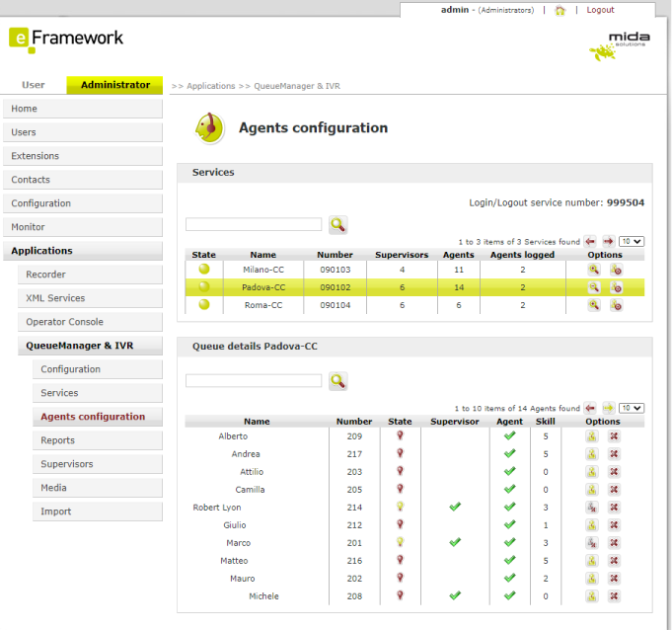The image size is (672, 630).
Task: Remove agent Michele from queue
Action: (x=614, y=596)
